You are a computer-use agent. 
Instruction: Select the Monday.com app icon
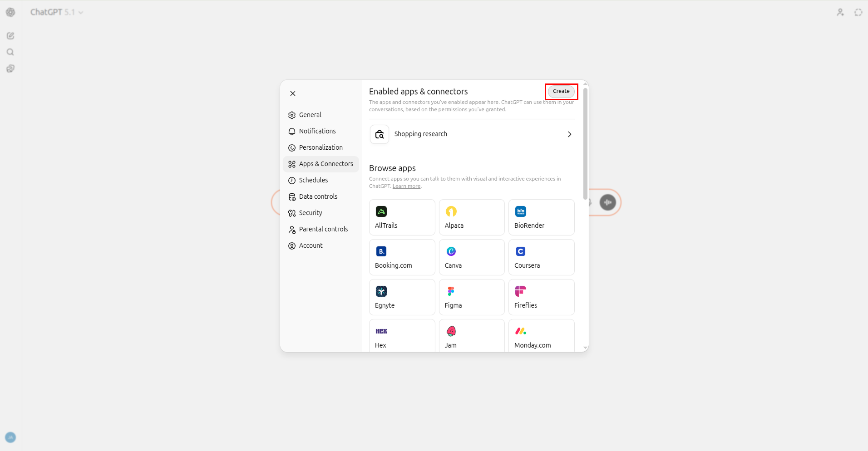coord(520,331)
